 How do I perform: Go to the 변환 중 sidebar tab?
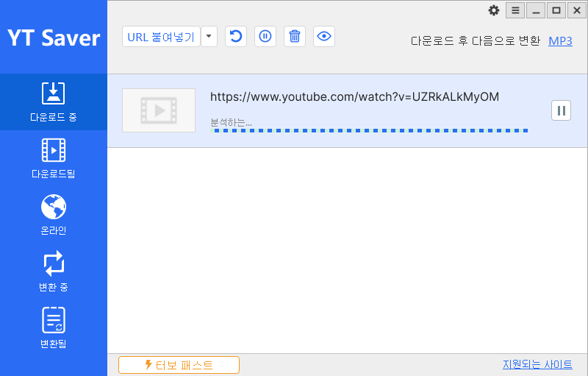pyautogui.click(x=54, y=272)
